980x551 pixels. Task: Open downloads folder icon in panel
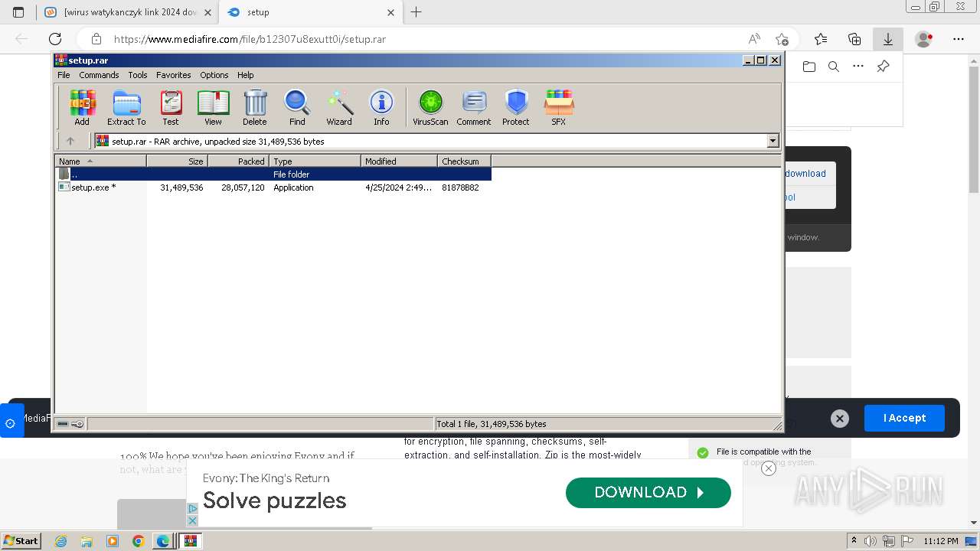pyautogui.click(x=809, y=67)
